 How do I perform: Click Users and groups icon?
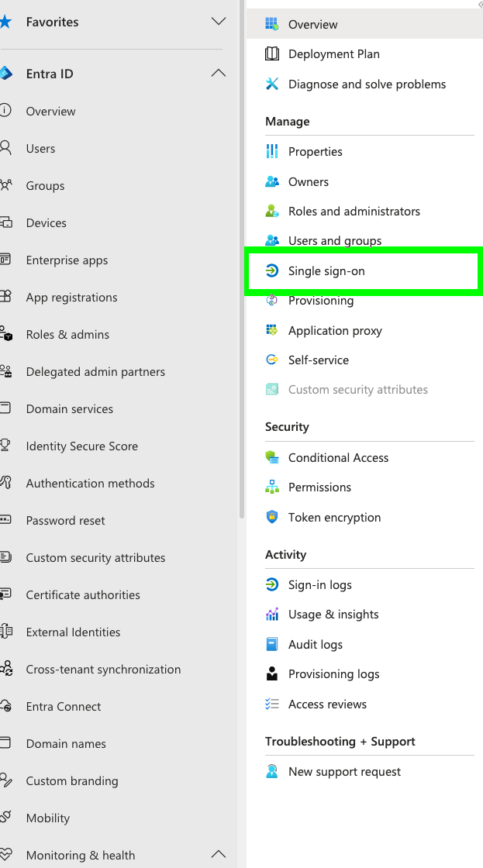point(271,241)
